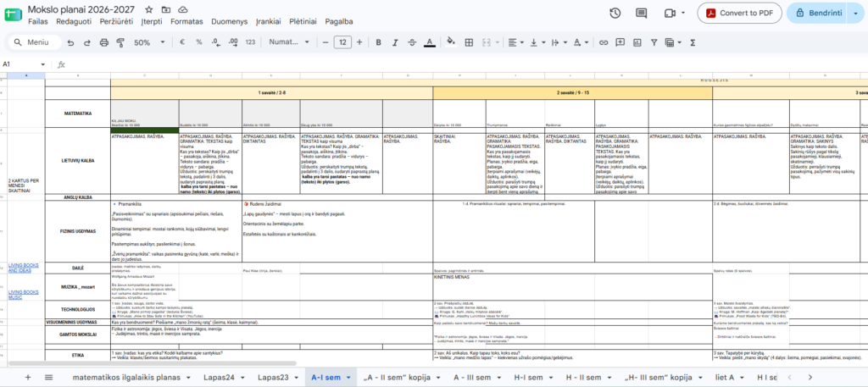Open the Failas menu
This screenshot has width=868, height=387.
(37, 21)
